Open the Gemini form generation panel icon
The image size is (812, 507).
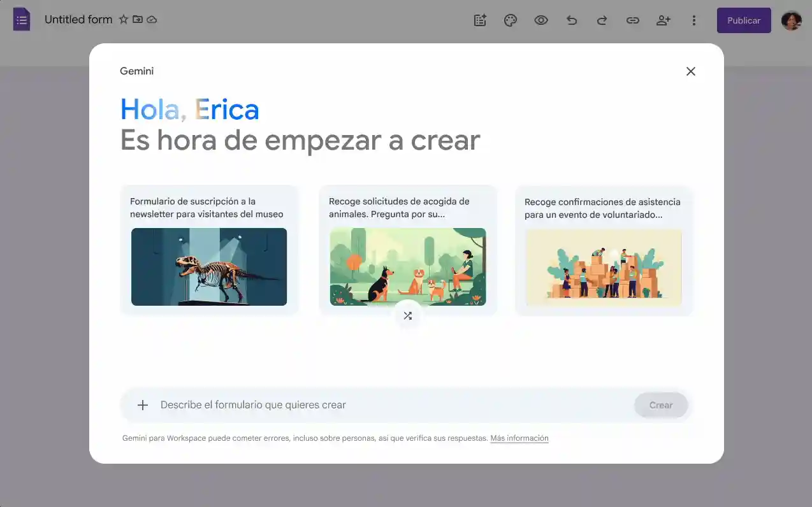tap(479, 20)
